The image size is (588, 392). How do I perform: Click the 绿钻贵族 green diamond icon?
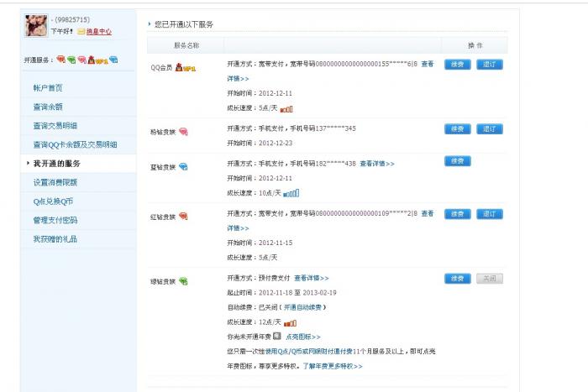pos(183,281)
